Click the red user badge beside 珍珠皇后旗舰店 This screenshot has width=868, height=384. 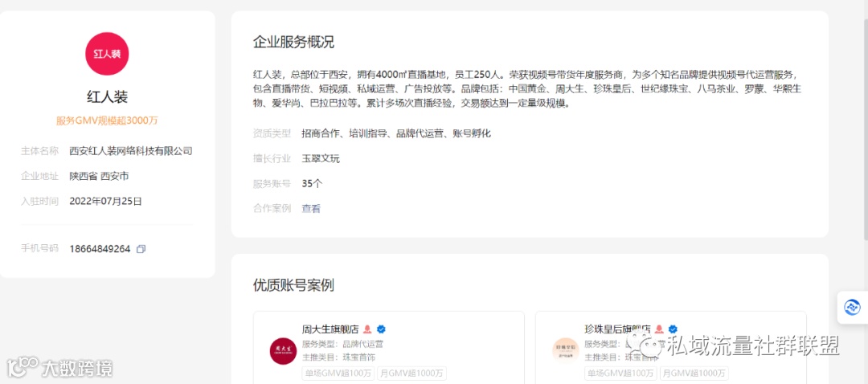pyautogui.click(x=659, y=329)
